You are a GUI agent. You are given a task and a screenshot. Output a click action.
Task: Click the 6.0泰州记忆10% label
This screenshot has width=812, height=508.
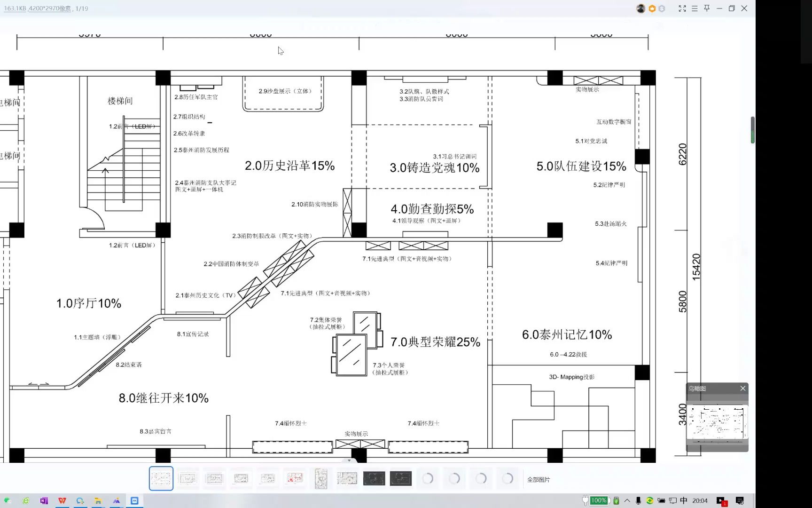coord(567,334)
